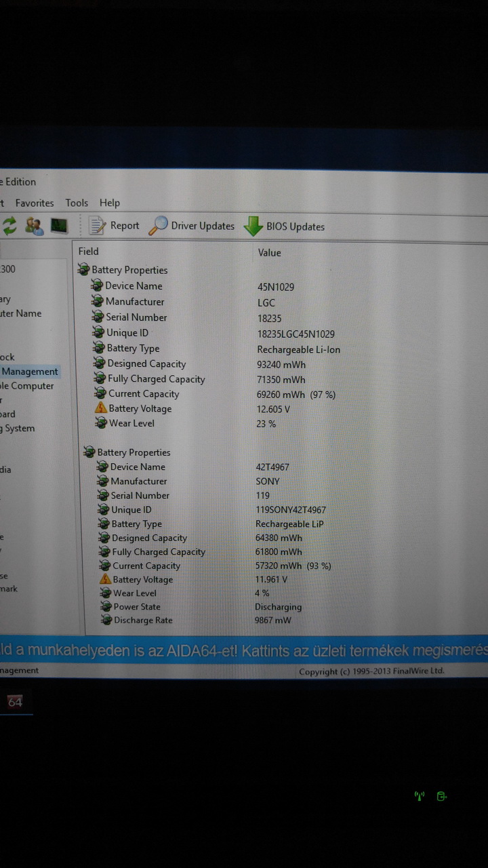Select the 71350 mWh value
The image size is (488, 868).
[x=281, y=380]
